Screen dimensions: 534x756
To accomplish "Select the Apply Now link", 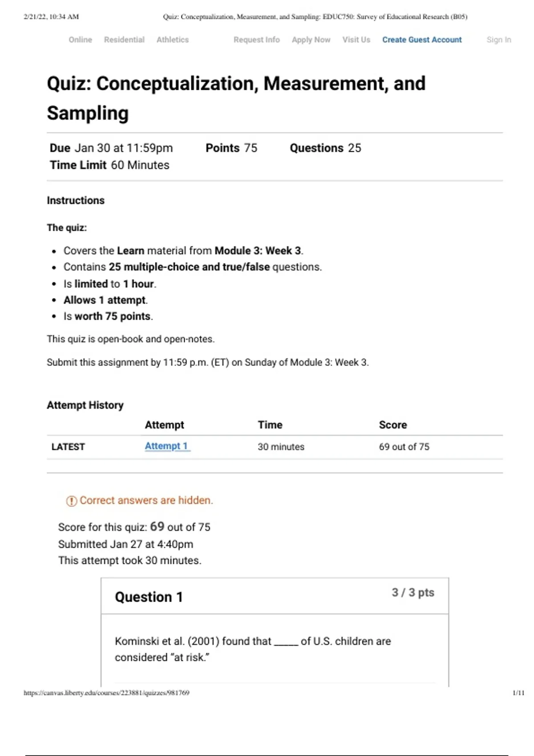I will tap(311, 40).
